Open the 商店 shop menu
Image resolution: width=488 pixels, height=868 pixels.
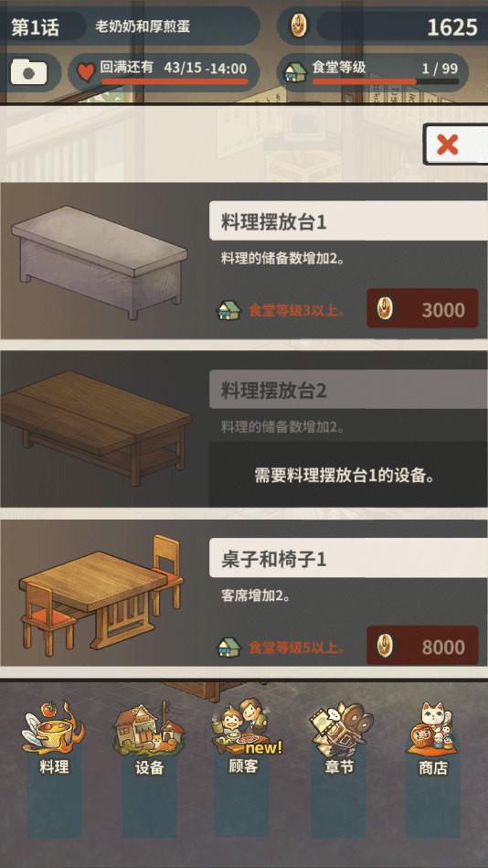433,738
